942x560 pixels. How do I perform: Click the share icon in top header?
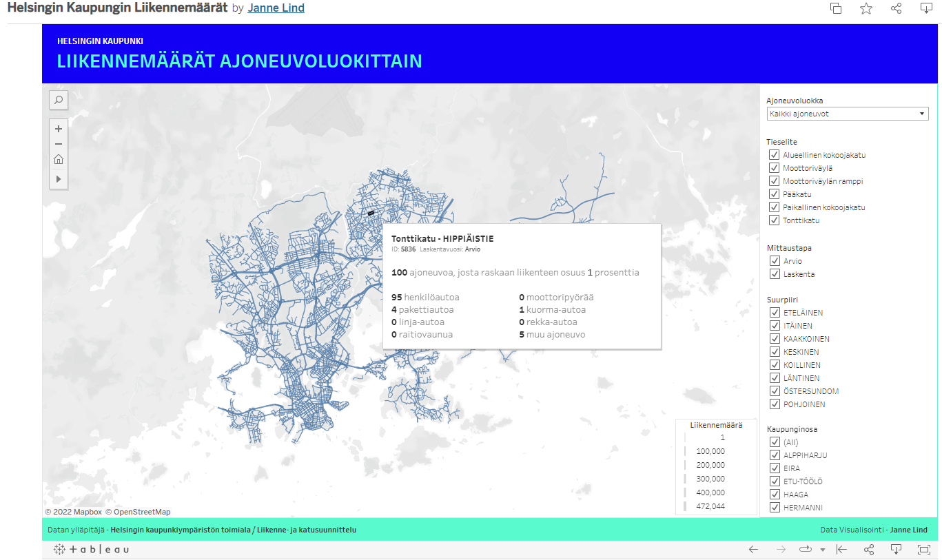coord(896,8)
